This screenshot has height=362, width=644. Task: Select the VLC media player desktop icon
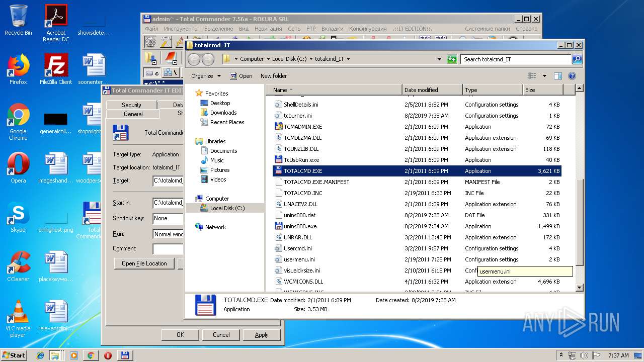[18, 319]
